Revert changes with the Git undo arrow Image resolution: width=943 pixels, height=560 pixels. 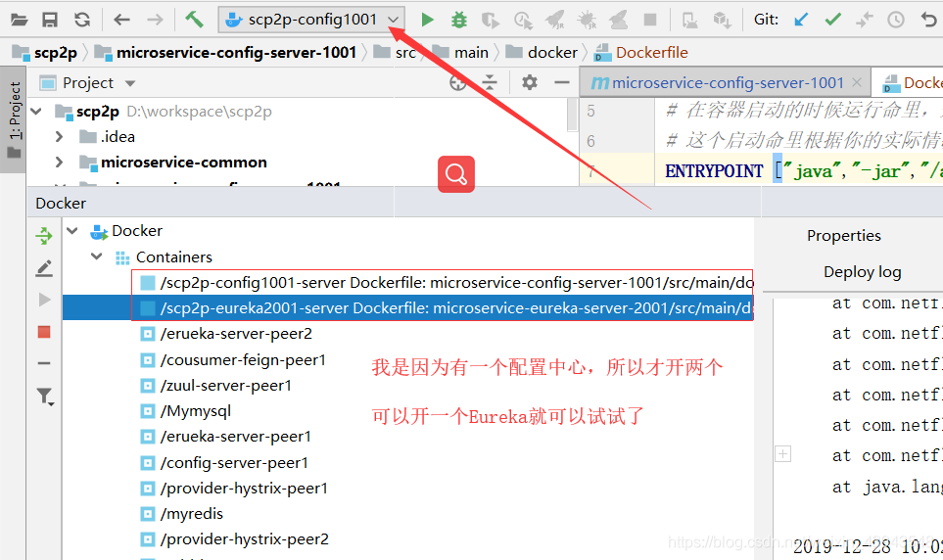[929, 20]
